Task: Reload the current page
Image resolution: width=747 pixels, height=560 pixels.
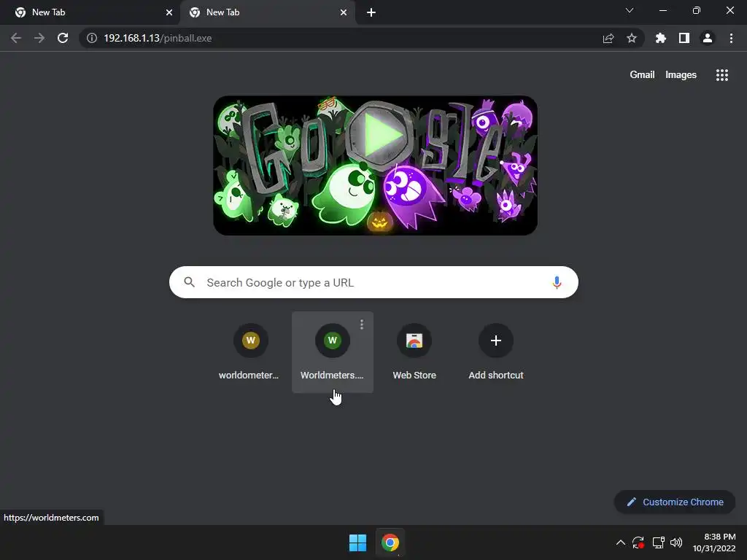Action: coord(63,38)
